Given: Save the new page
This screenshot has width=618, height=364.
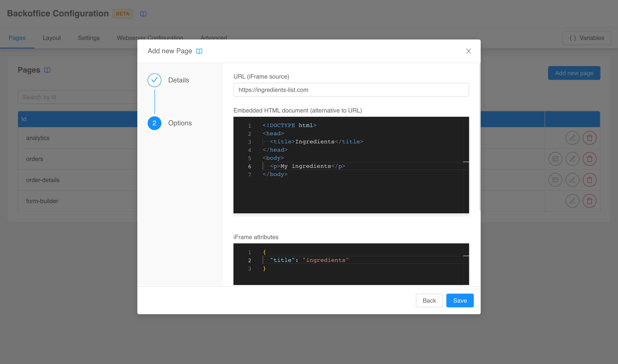Looking at the screenshot, I should point(460,300).
